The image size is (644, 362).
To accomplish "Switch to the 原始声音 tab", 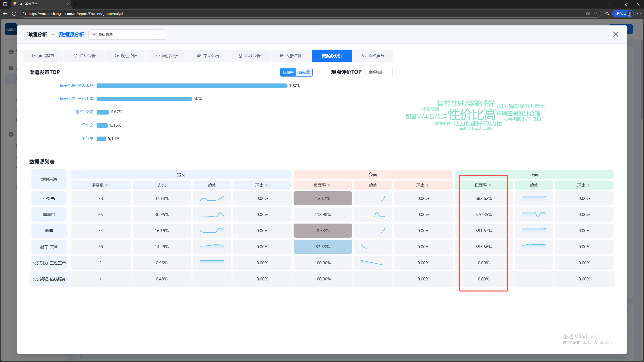I will point(373,56).
